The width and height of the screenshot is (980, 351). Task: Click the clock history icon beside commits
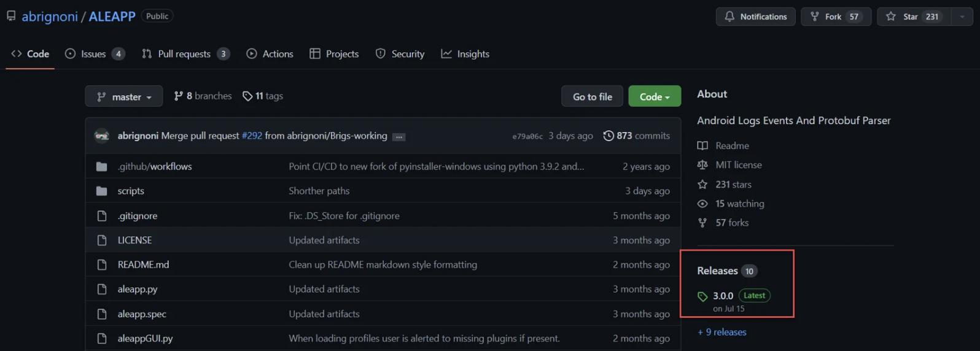click(x=609, y=136)
